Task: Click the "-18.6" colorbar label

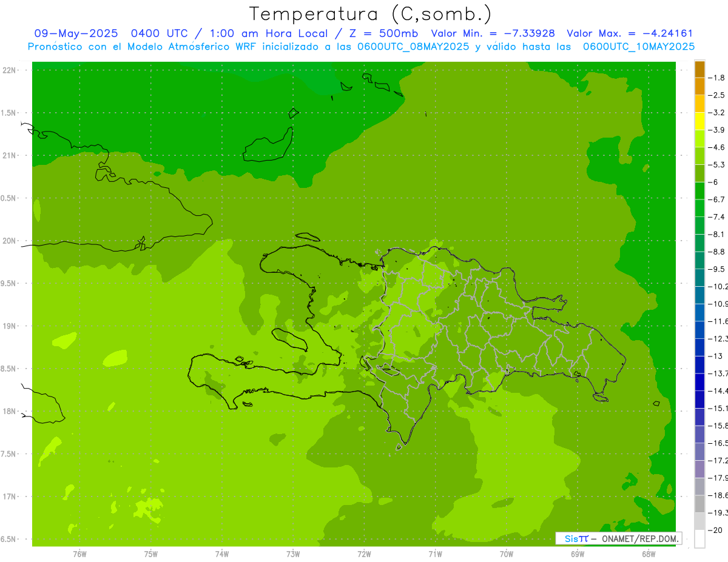Action: point(718,495)
